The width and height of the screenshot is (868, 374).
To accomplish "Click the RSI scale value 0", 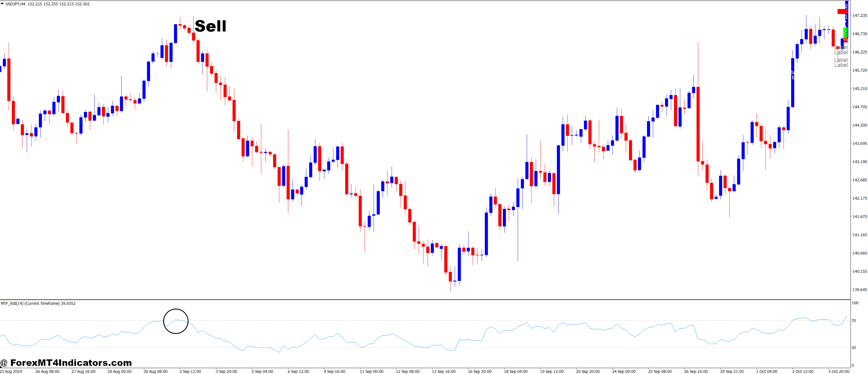I will point(853,366).
